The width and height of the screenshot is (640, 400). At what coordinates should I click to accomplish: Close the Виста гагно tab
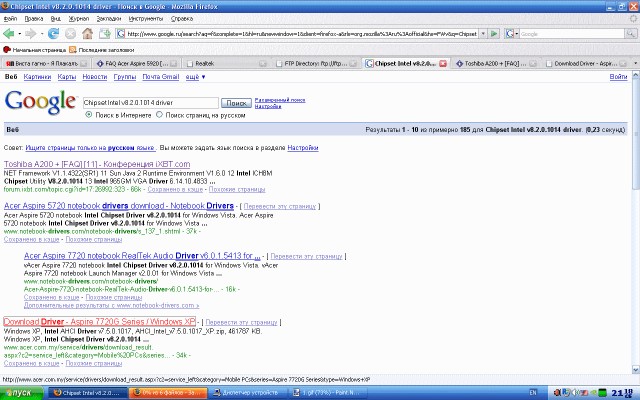click(x=84, y=64)
